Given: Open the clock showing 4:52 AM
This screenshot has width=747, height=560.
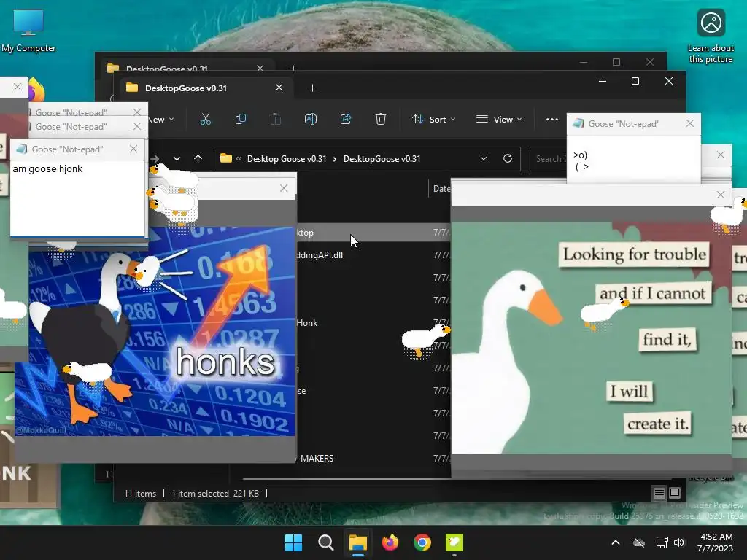Looking at the screenshot, I should [x=715, y=542].
